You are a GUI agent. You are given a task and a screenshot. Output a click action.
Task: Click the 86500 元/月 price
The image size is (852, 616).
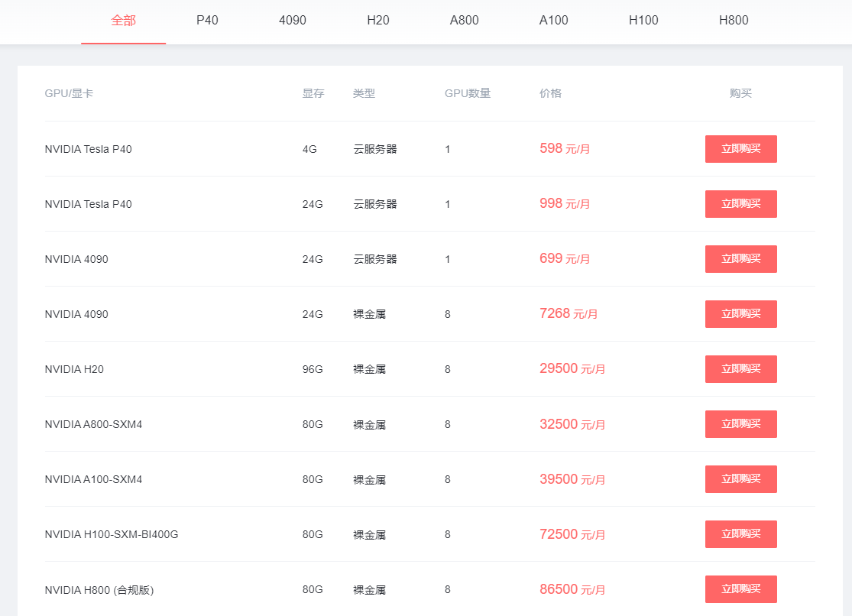pyautogui.click(x=572, y=589)
